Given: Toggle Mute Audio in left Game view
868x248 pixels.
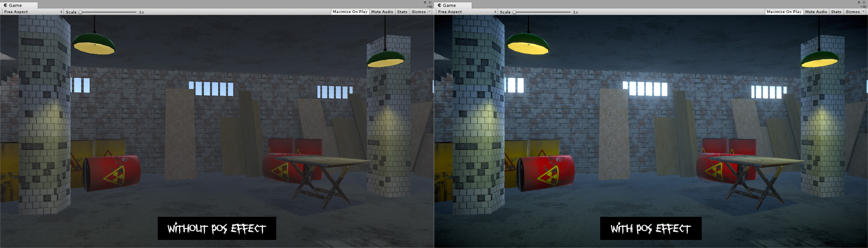Looking at the screenshot, I should (382, 12).
